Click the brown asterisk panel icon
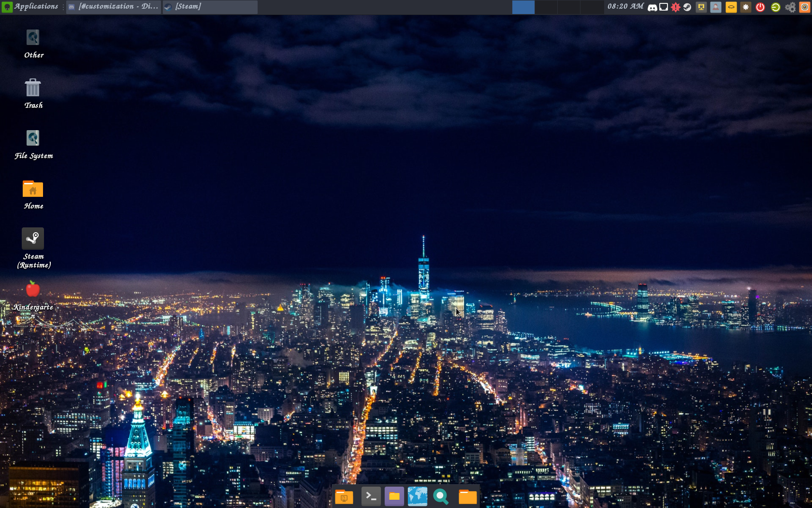 [746, 7]
